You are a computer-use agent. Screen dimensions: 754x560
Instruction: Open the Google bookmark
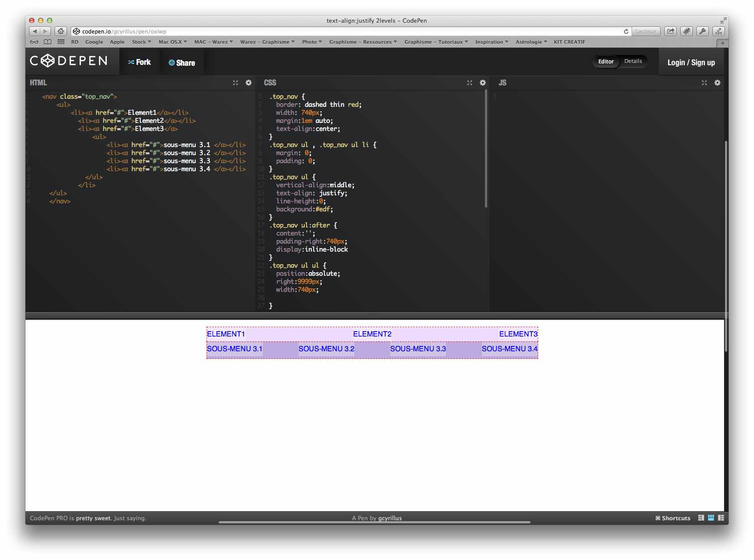pyautogui.click(x=94, y=42)
